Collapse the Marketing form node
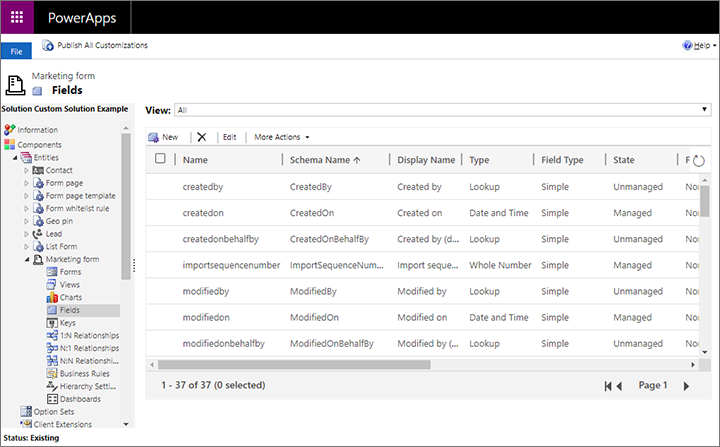Screen dimensions: 720x447 click(27, 260)
